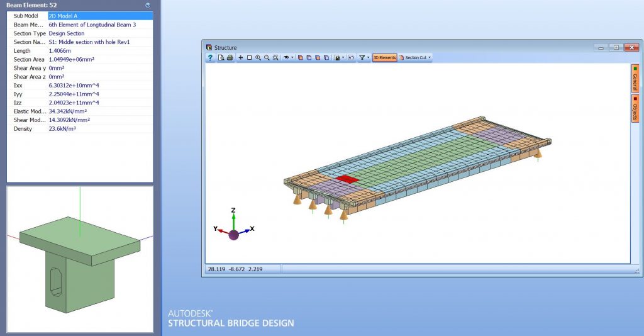
Task: Click the print preview icon
Action: [x=221, y=57]
